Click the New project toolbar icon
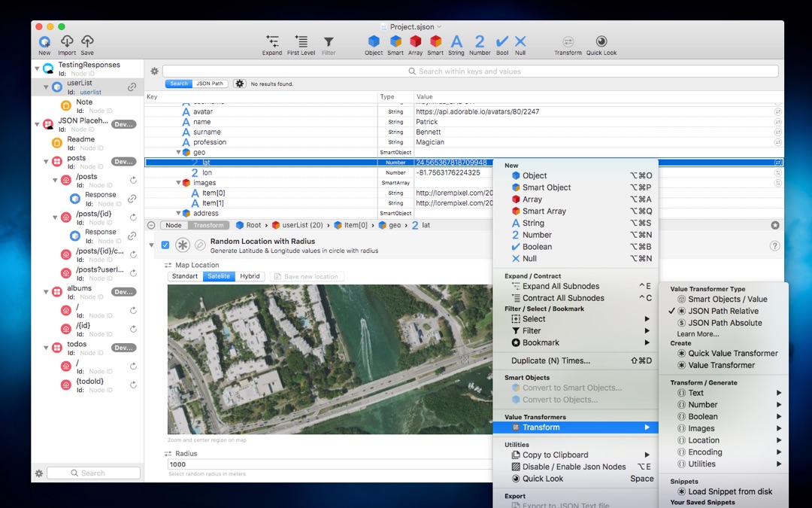This screenshot has width=812, height=508. tap(44, 41)
